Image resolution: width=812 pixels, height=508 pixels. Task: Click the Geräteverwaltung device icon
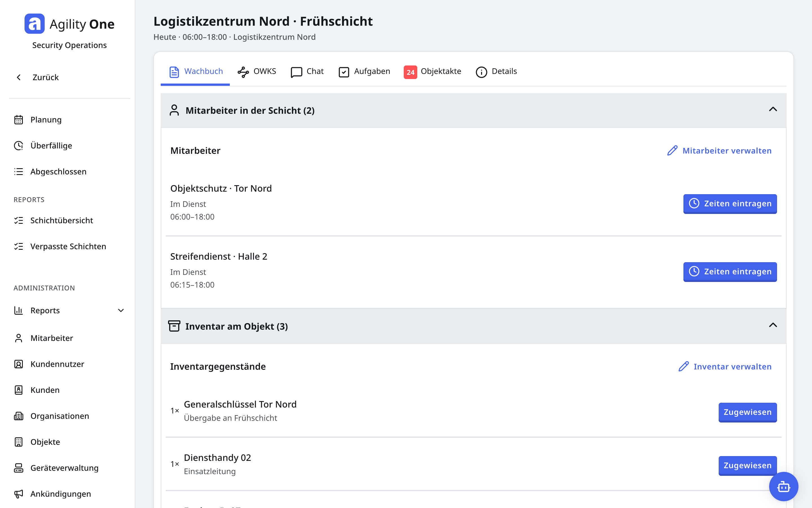tap(19, 468)
